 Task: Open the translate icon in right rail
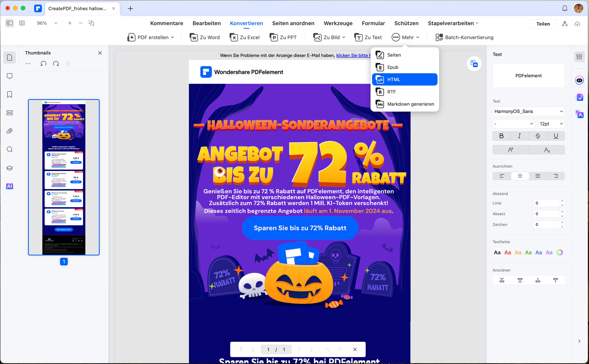click(579, 114)
